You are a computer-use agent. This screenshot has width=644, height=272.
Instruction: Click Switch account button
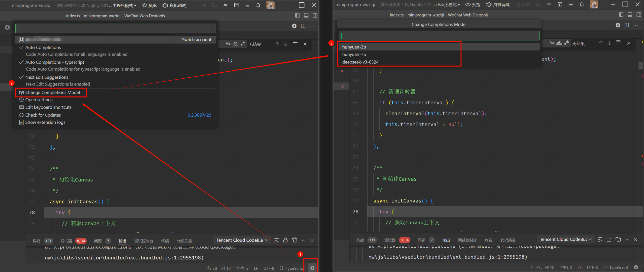click(x=196, y=40)
